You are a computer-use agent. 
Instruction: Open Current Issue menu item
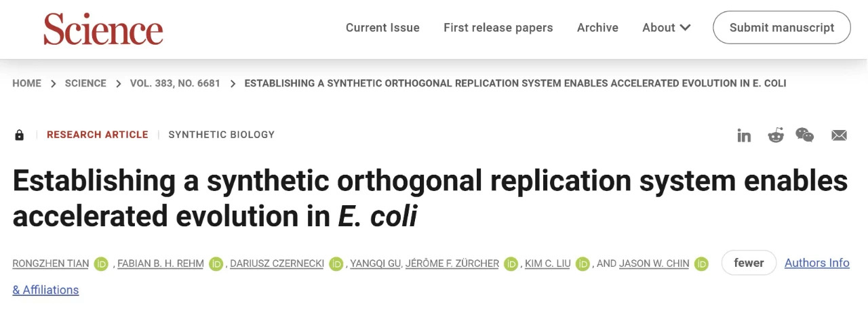pos(382,28)
